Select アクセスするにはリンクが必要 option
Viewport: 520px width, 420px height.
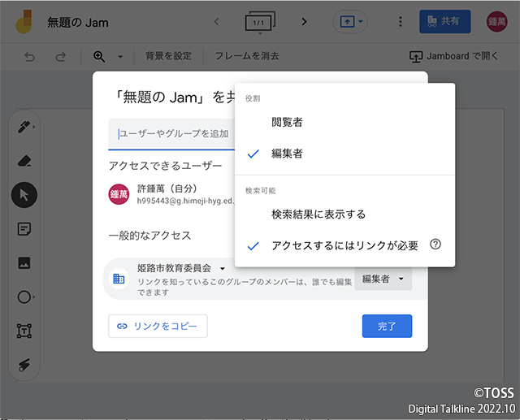(344, 245)
